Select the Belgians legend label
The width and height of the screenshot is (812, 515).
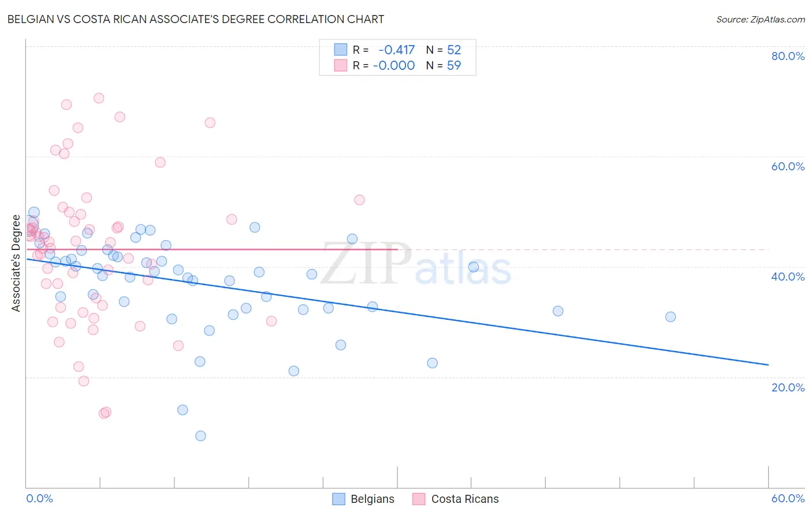373,499
